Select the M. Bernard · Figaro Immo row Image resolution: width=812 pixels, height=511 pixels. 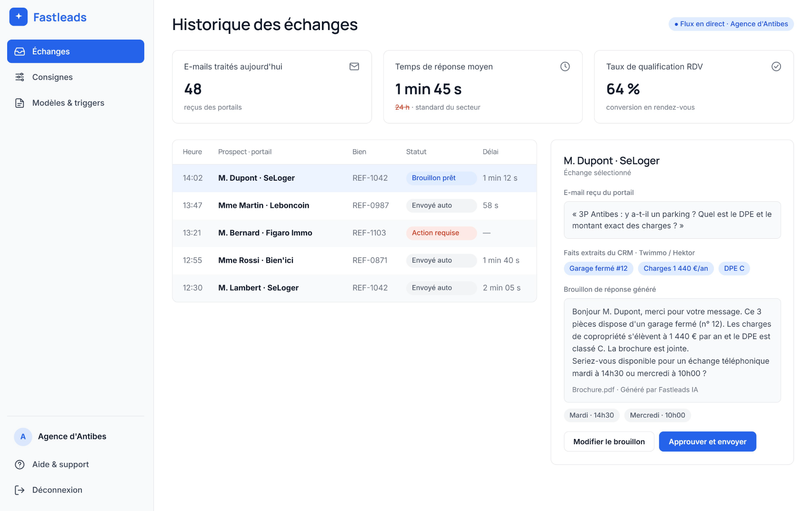point(354,233)
